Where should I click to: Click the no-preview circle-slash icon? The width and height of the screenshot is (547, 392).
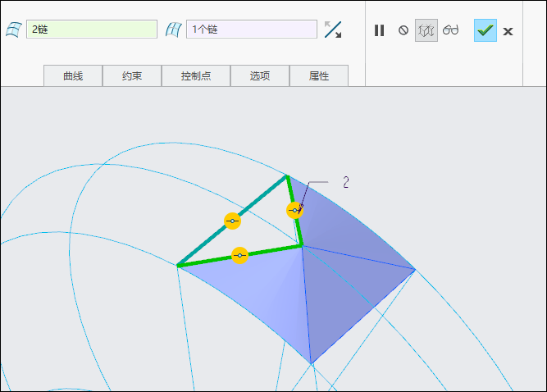point(403,30)
